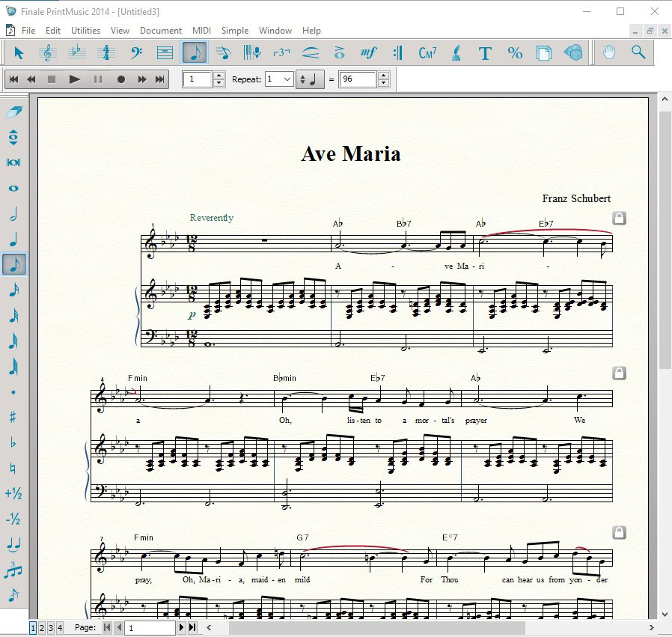The image size is (672, 637).
Task: Jump to the last page
Action: [x=192, y=627]
